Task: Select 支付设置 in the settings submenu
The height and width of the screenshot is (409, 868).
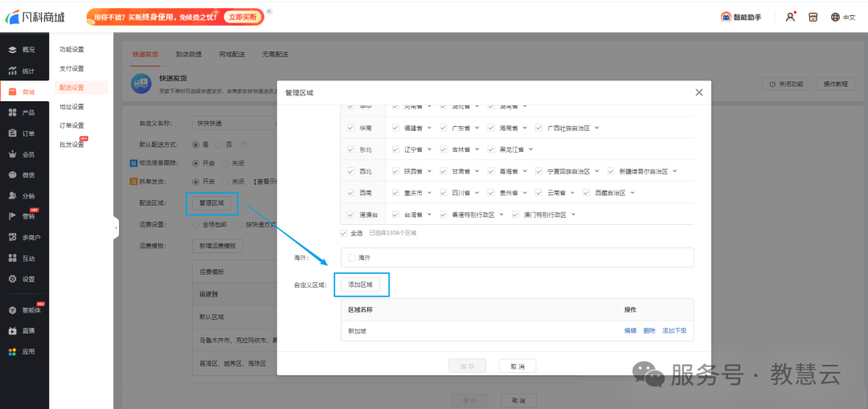Action: click(72, 68)
